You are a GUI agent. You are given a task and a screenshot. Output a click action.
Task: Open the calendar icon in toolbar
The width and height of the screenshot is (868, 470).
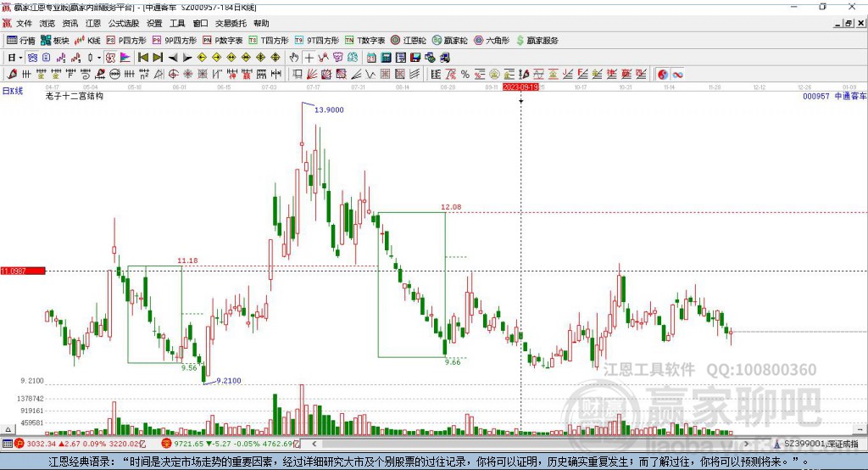pyautogui.click(x=371, y=58)
